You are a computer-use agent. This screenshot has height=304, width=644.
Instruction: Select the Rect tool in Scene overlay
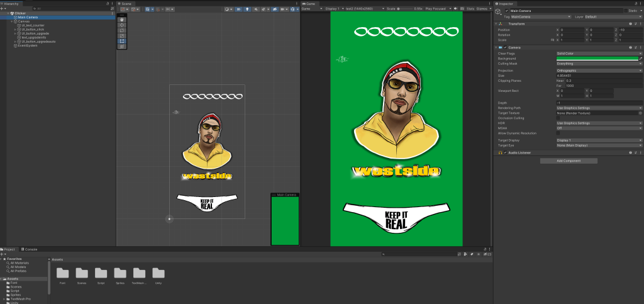click(122, 41)
